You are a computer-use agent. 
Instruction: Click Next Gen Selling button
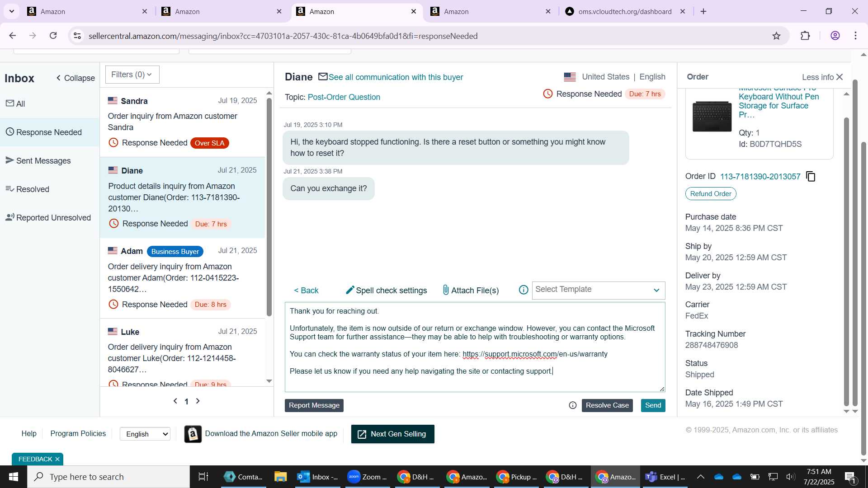[392, 434]
